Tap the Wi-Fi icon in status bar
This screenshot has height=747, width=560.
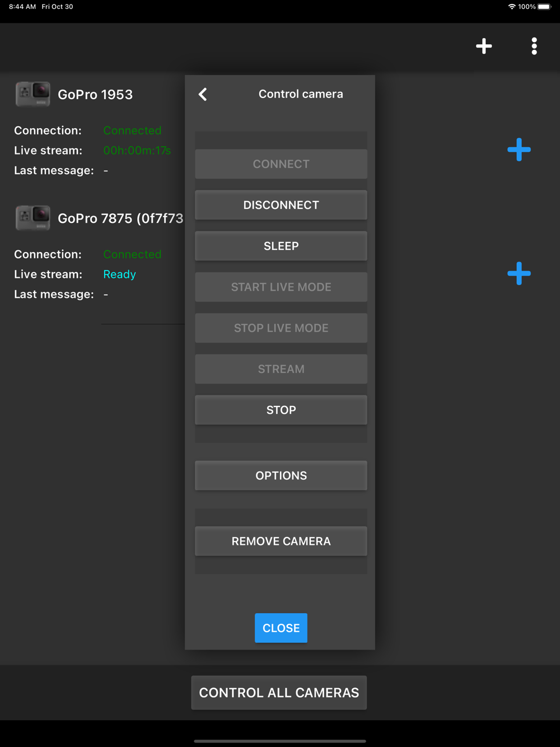(512, 7)
